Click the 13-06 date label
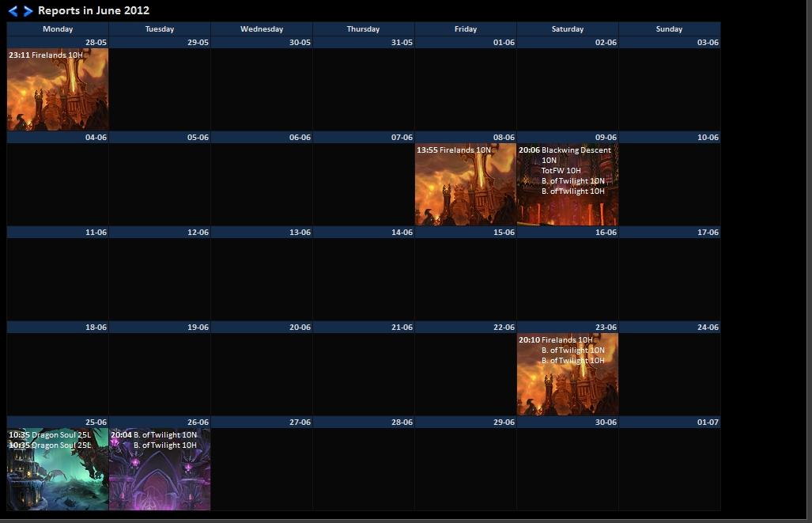 300,232
